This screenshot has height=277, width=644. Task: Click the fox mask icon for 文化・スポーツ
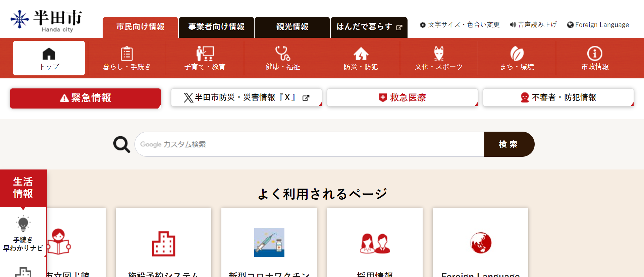click(439, 53)
